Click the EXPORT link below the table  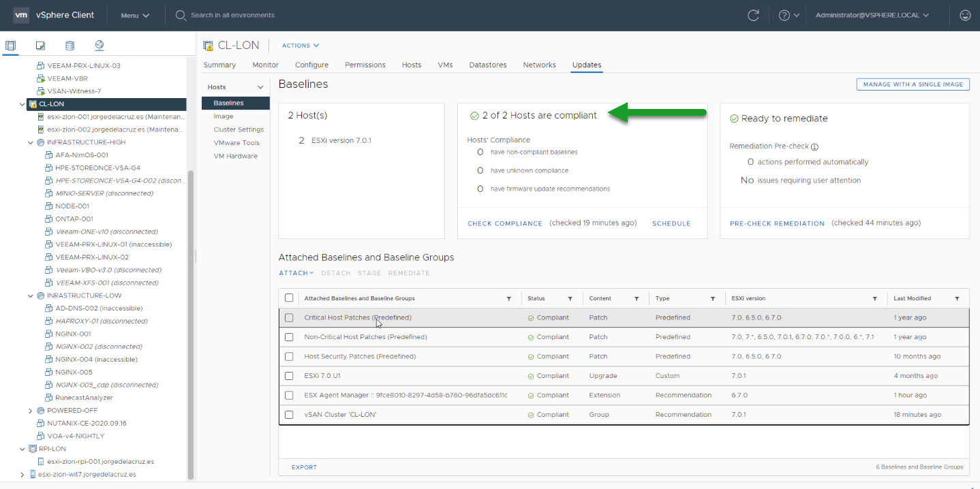tap(304, 467)
